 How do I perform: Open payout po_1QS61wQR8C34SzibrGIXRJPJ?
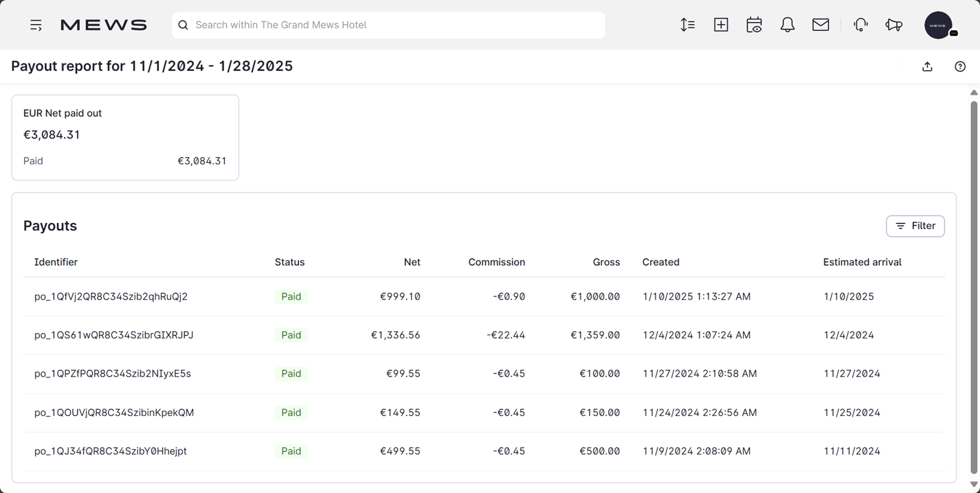(x=114, y=335)
